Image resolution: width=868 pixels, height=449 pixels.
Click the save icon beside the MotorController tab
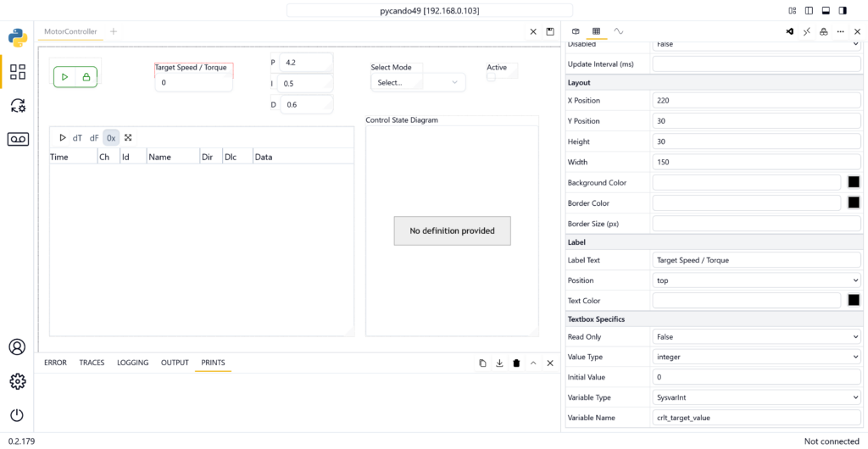(x=550, y=31)
